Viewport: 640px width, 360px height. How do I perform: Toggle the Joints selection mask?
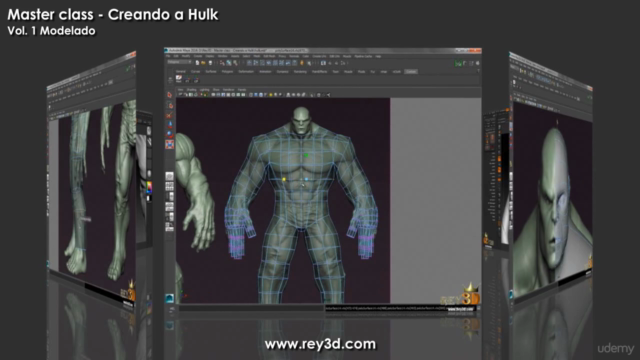point(256,63)
